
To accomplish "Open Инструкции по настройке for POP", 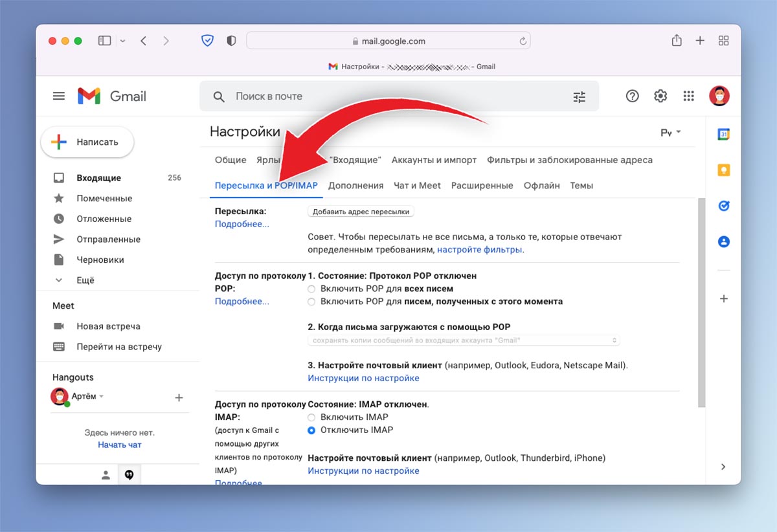I will [363, 378].
